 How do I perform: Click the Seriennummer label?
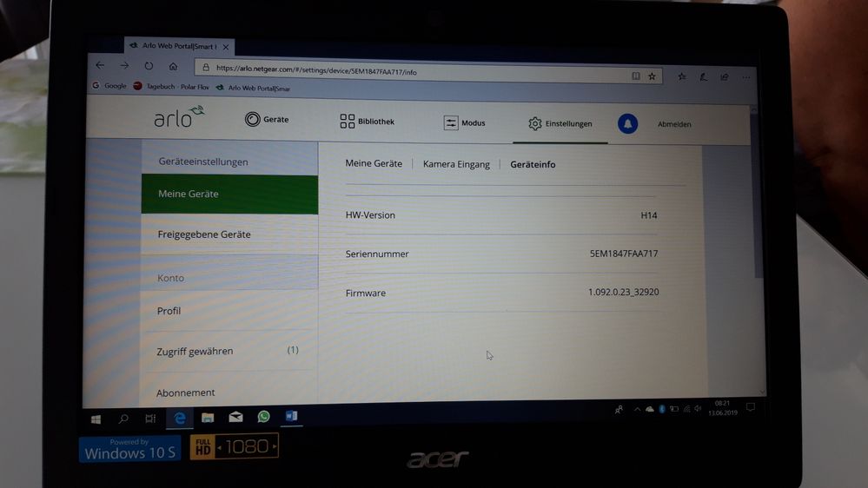tap(377, 254)
